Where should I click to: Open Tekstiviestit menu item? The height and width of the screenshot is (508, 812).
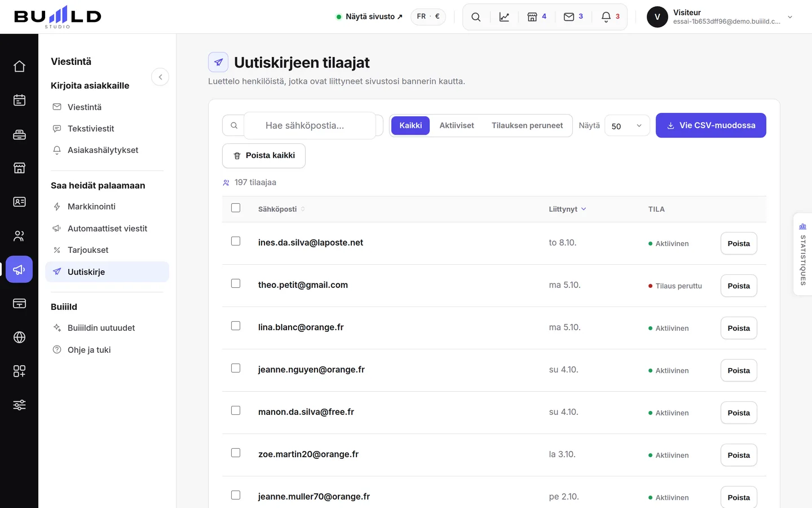click(x=107, y=129)
